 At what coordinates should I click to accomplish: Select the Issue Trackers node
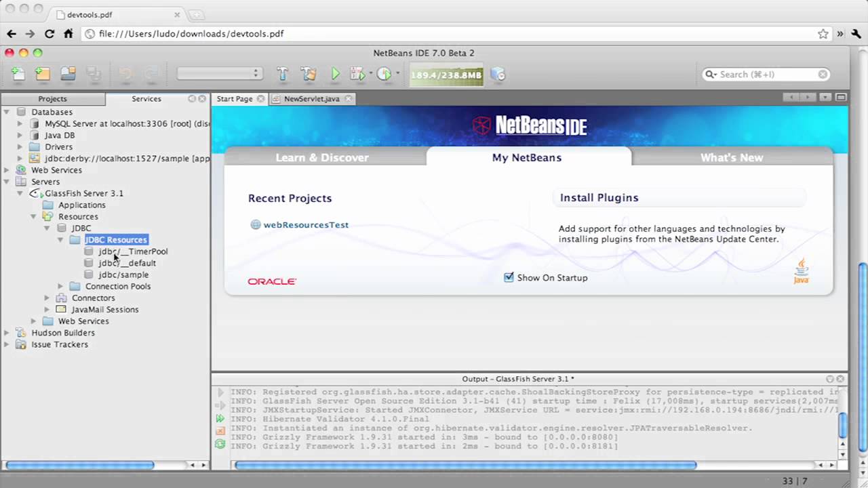click(60, 344)
